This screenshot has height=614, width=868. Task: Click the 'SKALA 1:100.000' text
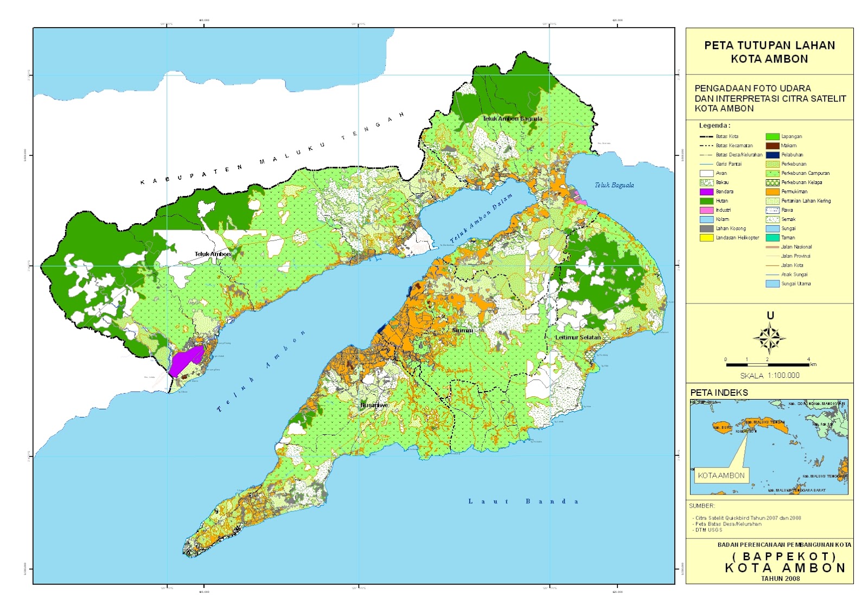769,376
